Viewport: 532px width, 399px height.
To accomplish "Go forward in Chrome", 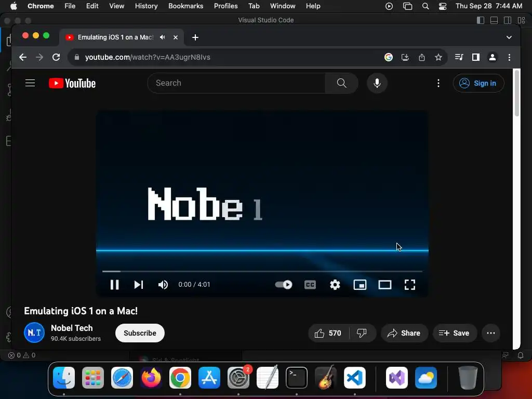I will point(39,57).
